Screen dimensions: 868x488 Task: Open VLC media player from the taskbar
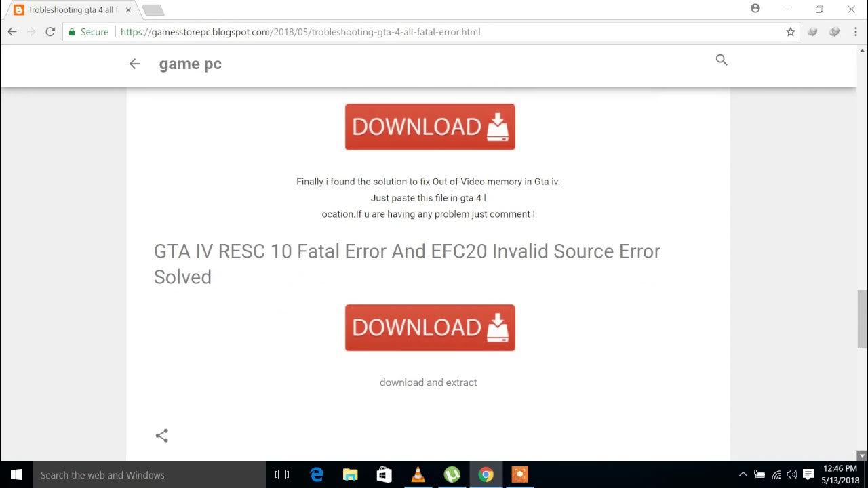pos(418,474)
